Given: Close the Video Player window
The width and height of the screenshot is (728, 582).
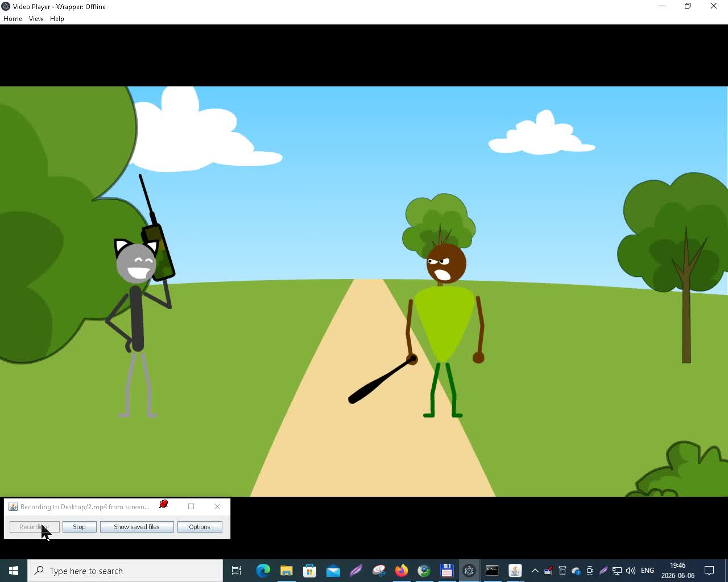Looking at the screenshot, I should (x=714, y=6).
